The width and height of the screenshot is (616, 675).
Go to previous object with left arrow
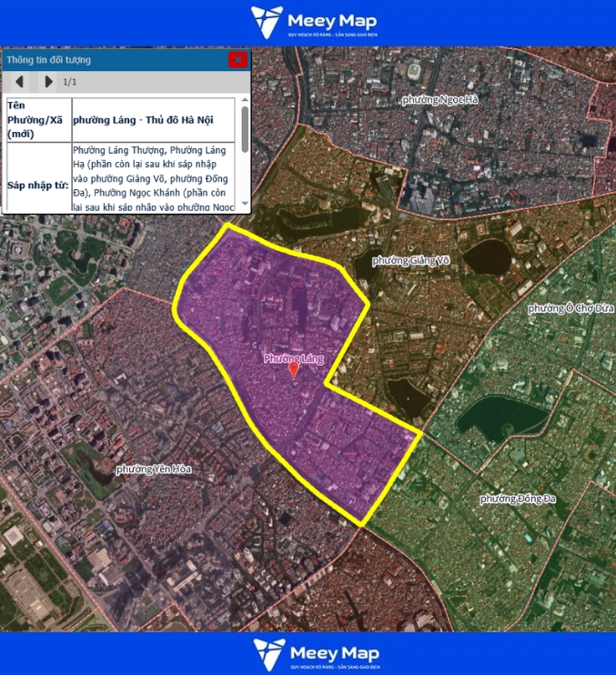coord(19,82)
